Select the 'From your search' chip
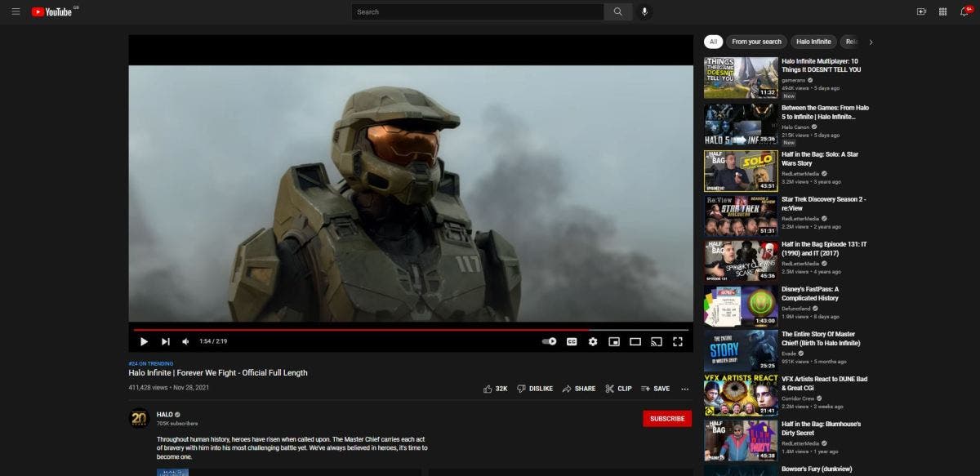 click(x=756, y=42)
